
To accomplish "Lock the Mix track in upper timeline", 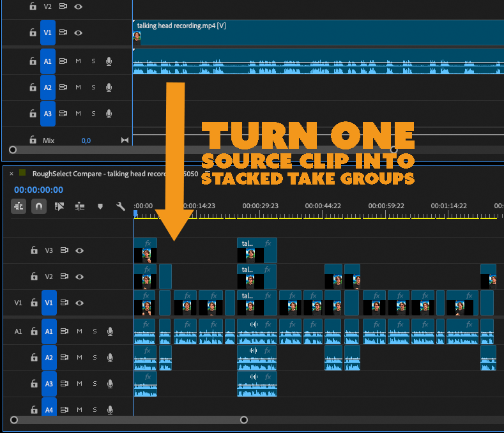I will pos(33,140).
